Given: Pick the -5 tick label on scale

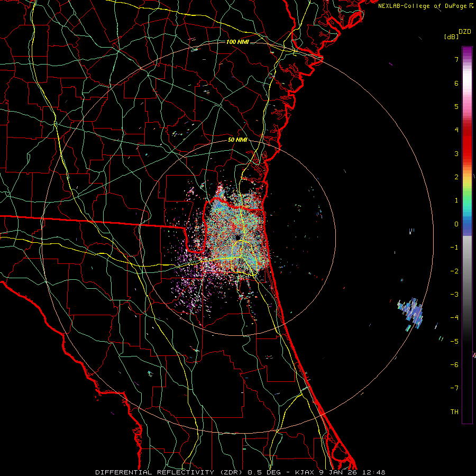Looking at the screenshot, I should coord(454,342).
